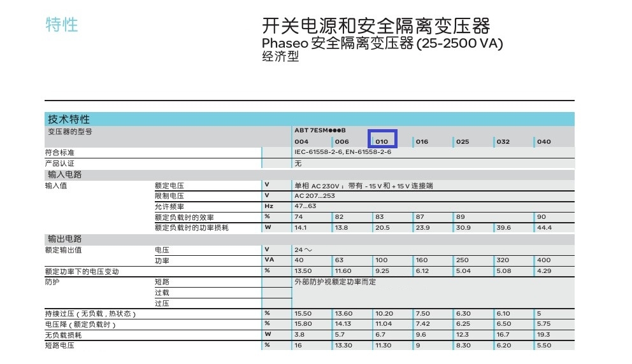Click the "额定负载时的效率" label
632x364 pixels.
pos(184,218)
